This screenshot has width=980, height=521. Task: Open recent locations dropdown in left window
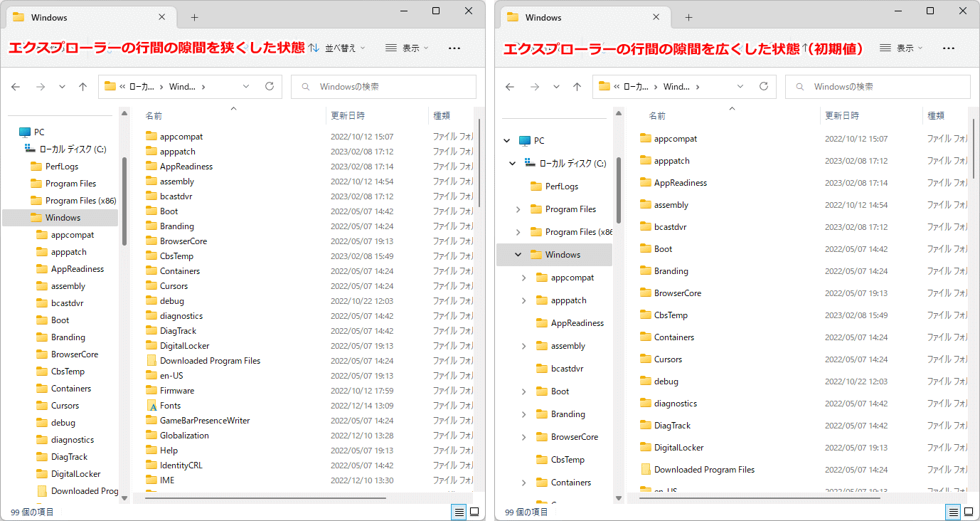click(x=62, y=87)
